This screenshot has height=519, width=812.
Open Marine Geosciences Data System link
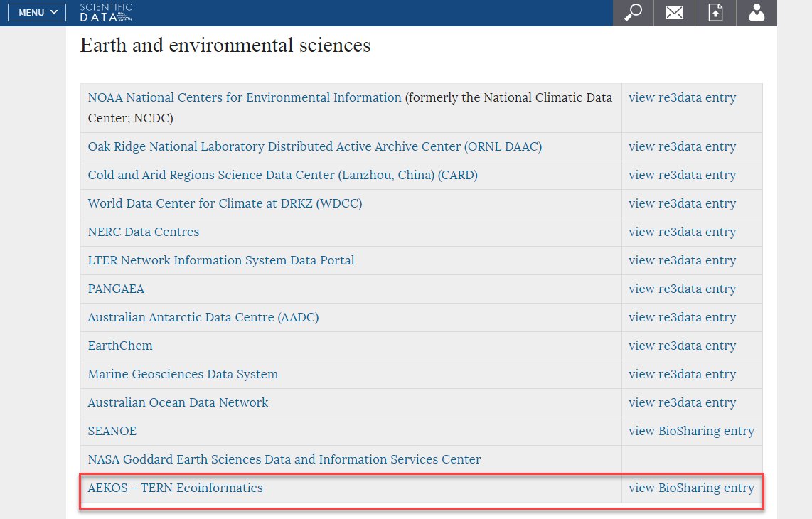(183, 375)
